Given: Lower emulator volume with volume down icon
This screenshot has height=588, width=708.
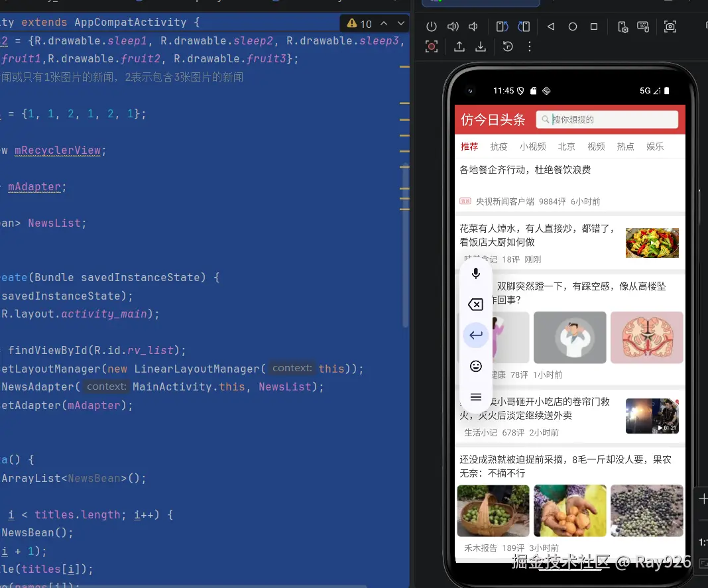Looking at the screenshot, I should [473, 27].
